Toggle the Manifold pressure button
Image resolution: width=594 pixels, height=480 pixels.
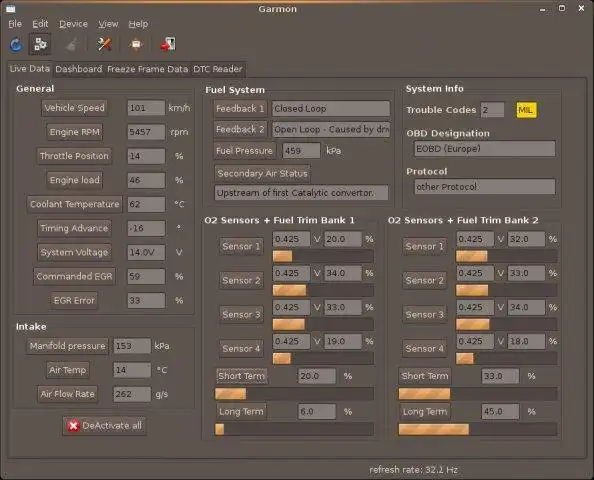[x=67, y=346]
